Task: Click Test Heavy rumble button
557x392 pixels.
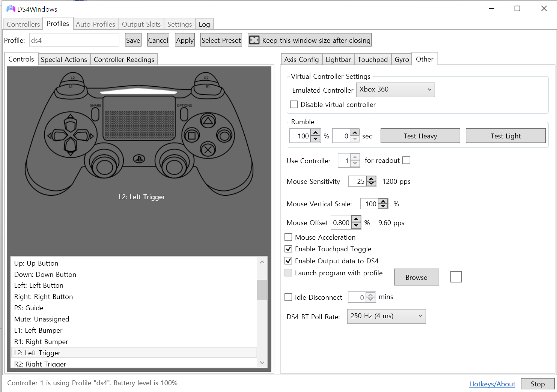Action: (420, 136)
